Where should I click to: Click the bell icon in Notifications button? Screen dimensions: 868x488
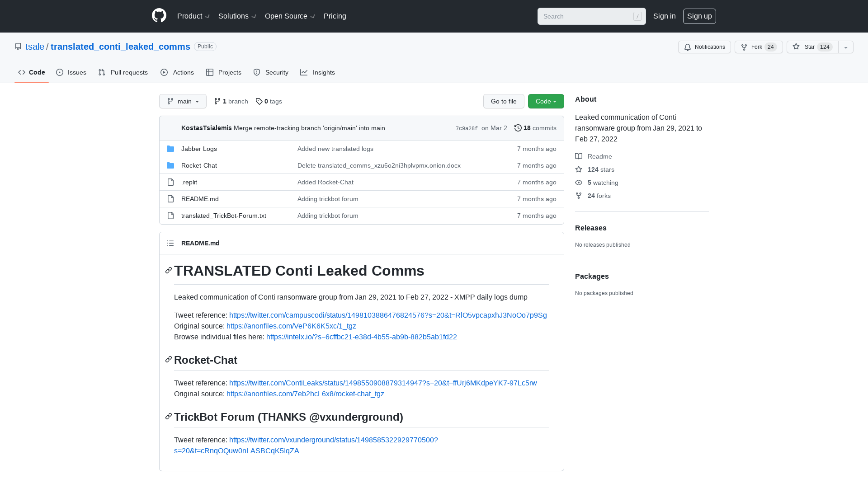tap(688, 47)
